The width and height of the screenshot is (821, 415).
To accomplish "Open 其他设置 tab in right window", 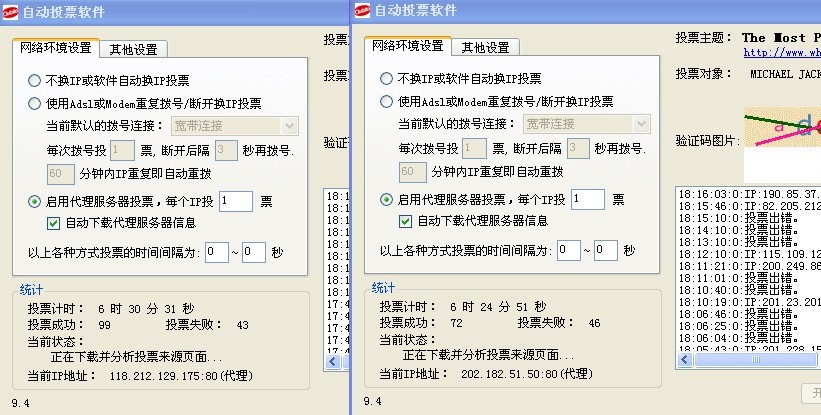I will [485, 47].
